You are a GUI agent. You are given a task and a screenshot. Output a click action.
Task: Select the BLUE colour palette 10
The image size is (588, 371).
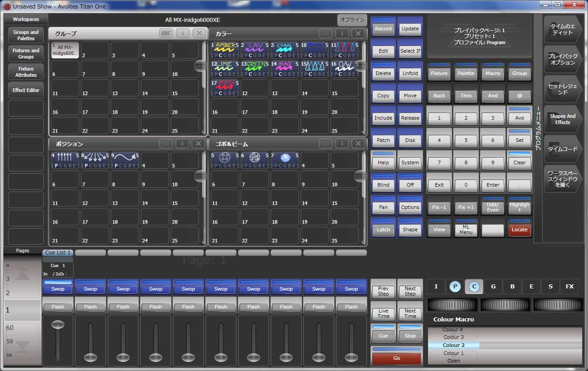pyautogui.click(x=315, y=50)
